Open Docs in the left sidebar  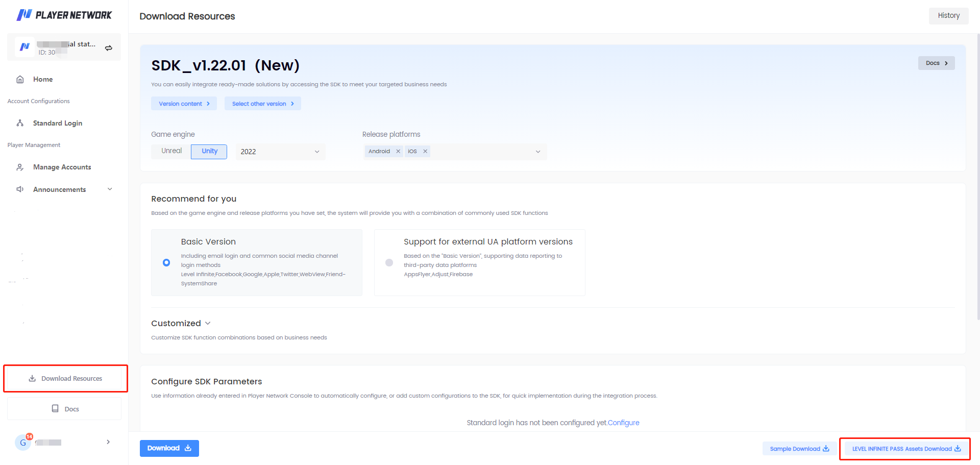(x=65, y=409)
